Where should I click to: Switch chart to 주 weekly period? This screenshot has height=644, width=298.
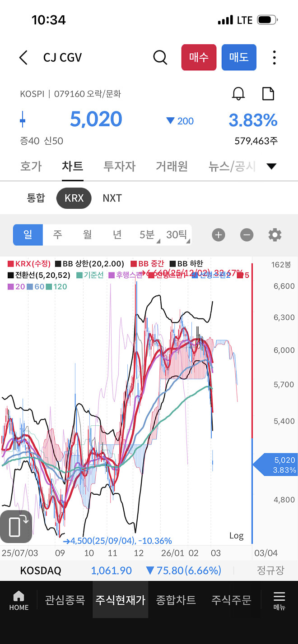(57, 235)
